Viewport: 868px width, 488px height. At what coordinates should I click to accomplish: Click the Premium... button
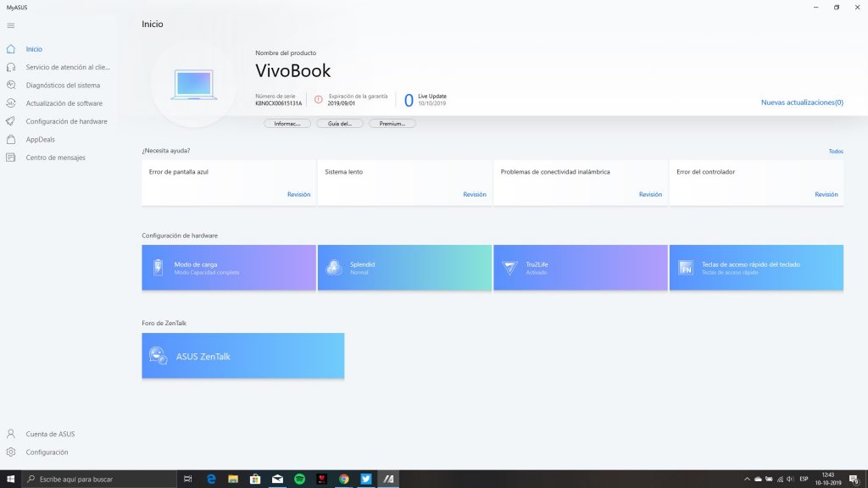[x=392, y=124]
